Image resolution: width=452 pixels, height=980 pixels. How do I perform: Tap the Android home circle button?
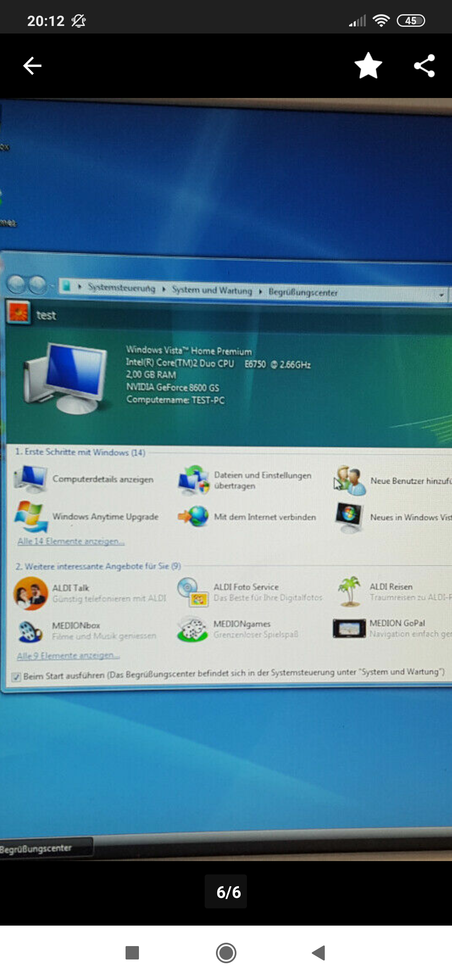(226, 953)
